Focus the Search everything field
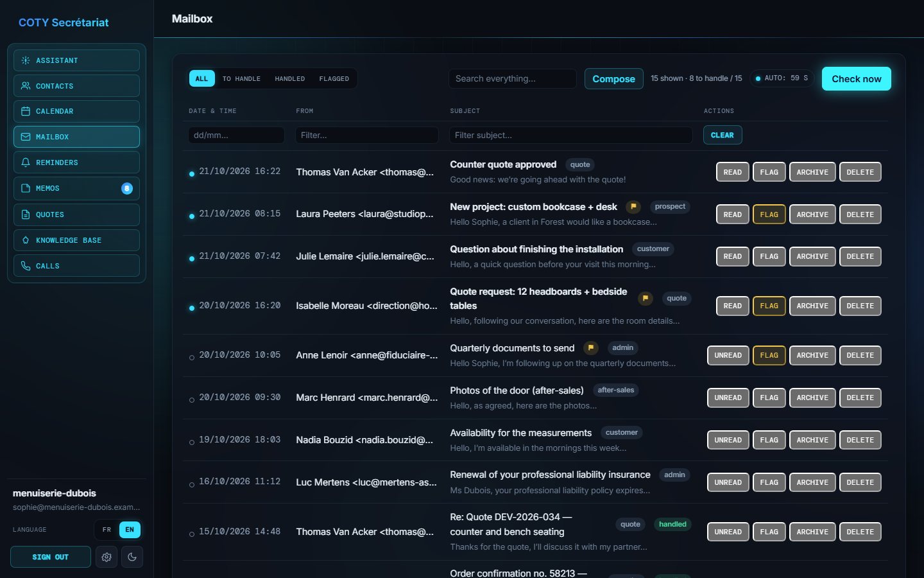 click(x=512, y=78)
